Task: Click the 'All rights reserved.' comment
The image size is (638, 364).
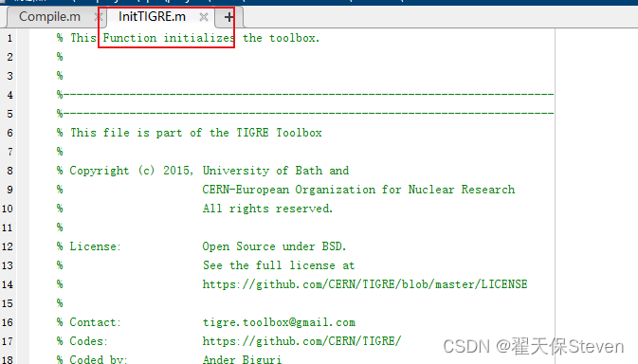Action: click(267, 209)
